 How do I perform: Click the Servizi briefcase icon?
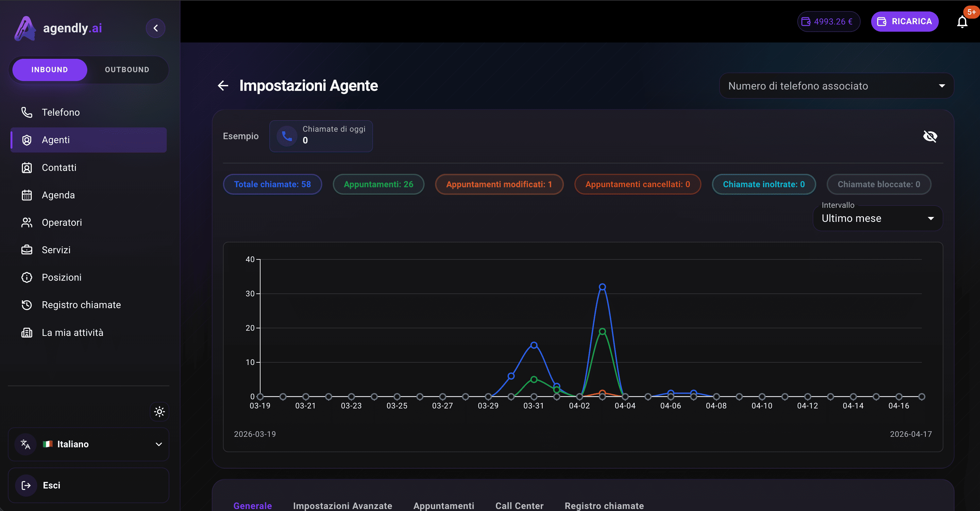(x=26, y=250)
